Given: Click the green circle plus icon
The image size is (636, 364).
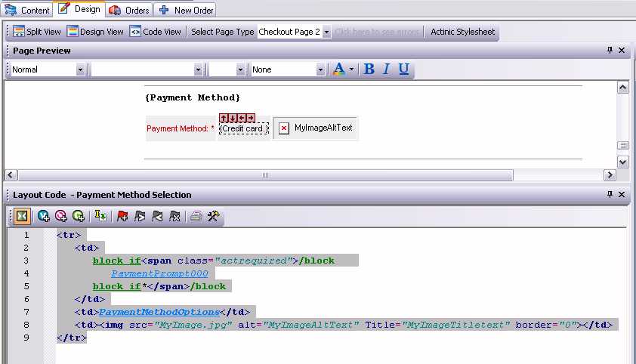Looking at the screenshot, I should click(79, 217).
